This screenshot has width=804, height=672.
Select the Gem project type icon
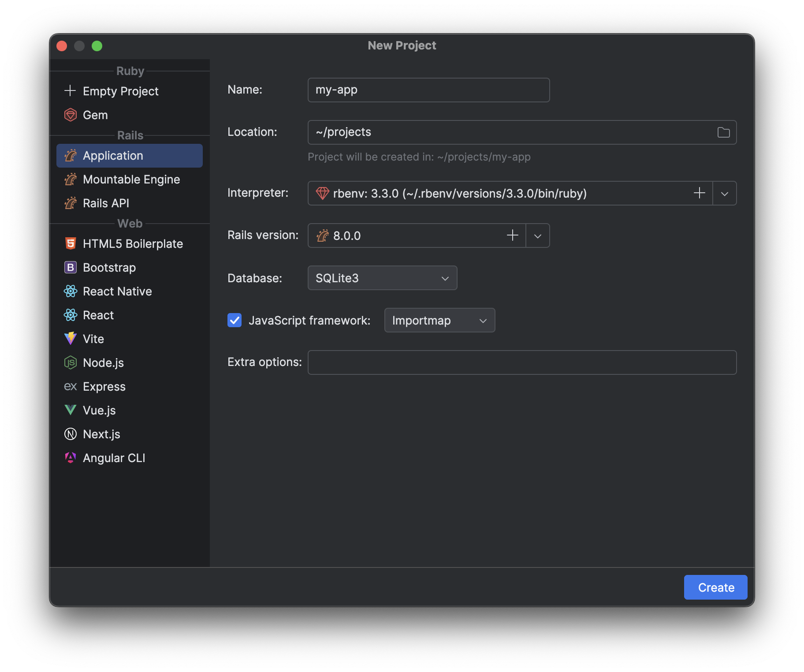pyautogui.click(x=71, y=115)
